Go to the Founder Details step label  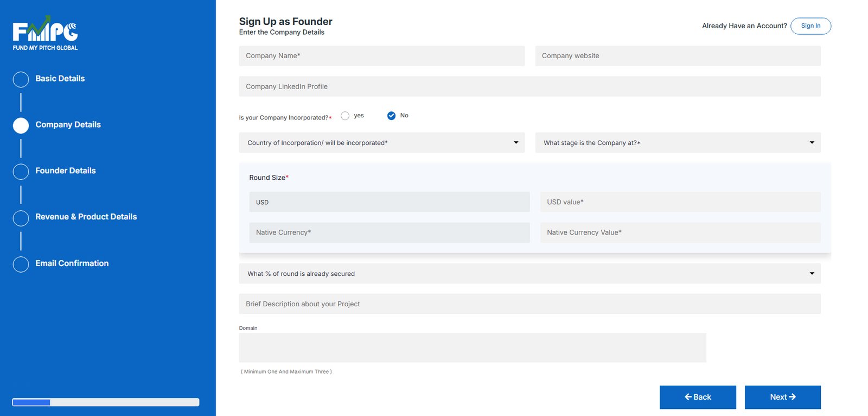pos(66,171)
